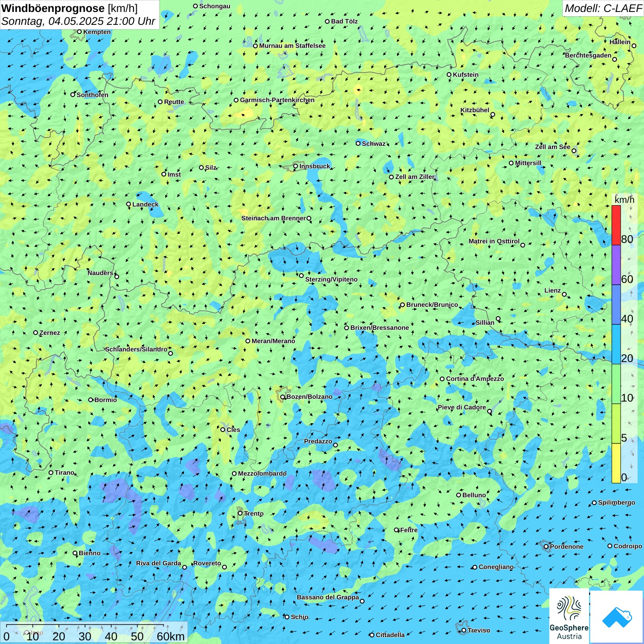644x644 pixels.
Task: Click the Belluno label
Action: [474, 495]
